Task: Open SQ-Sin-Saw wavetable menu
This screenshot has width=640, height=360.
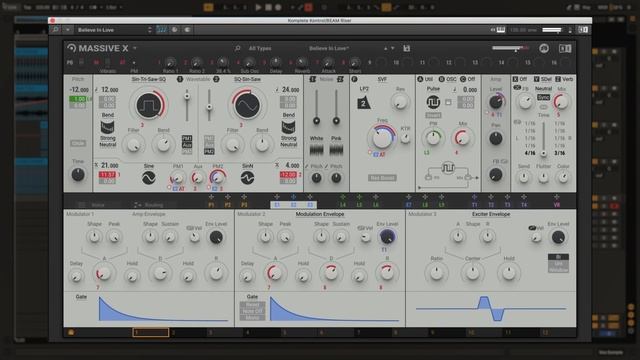Action: 248,79
